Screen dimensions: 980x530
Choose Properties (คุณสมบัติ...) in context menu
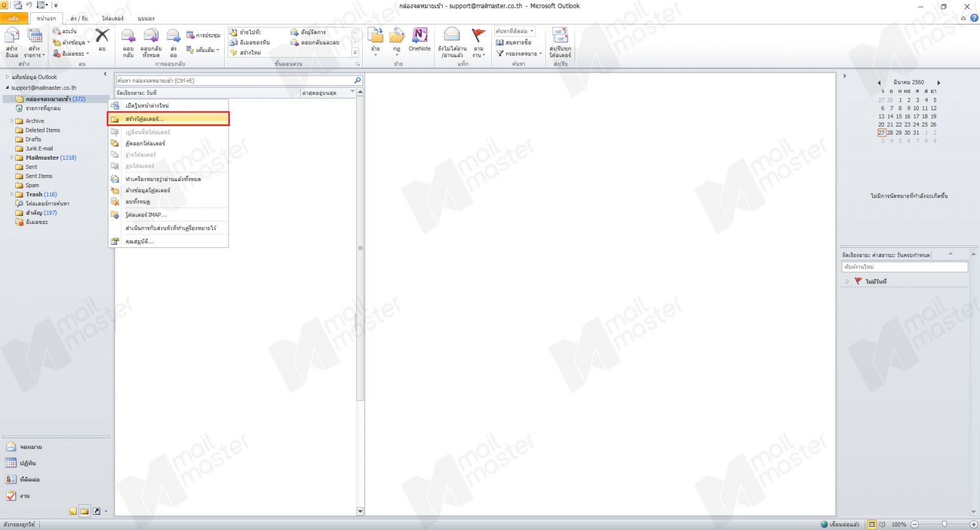click(168, 241)
